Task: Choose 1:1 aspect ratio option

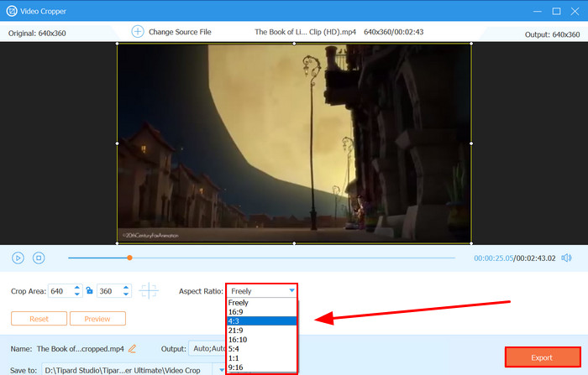Action: point(262,358)
